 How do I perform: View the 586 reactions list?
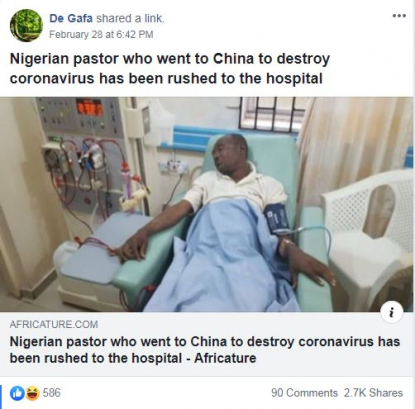(52, 393)
